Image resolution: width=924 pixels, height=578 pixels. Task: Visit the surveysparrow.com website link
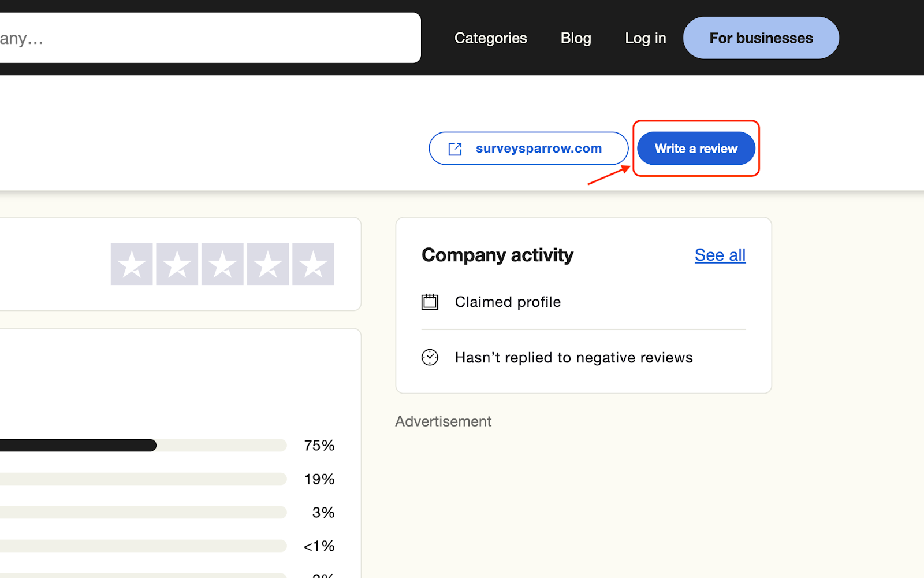click(538, 149)
